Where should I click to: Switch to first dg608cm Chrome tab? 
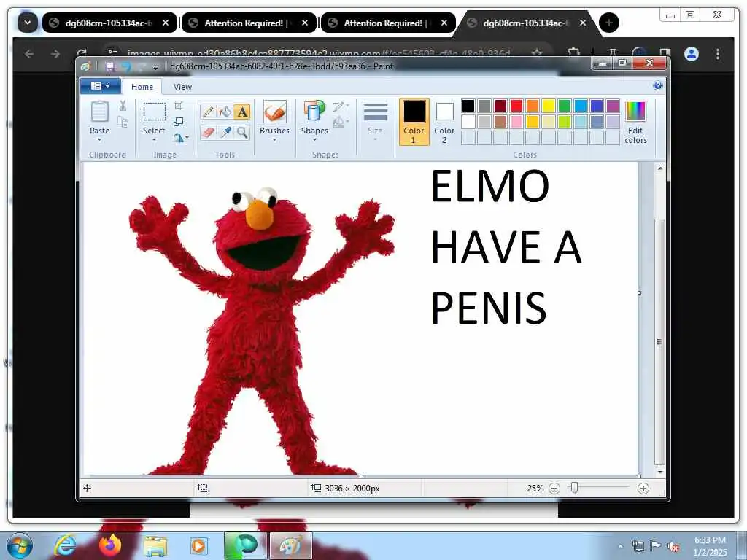tap(109, 23)
